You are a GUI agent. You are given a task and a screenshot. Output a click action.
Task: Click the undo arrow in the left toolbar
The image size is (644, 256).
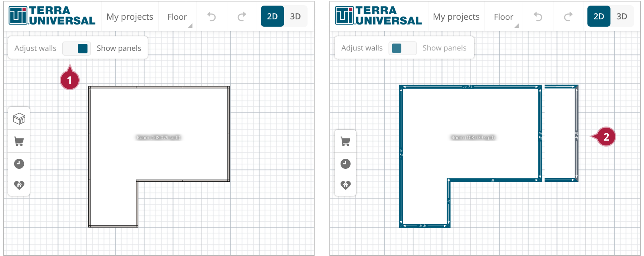point(211,17)
